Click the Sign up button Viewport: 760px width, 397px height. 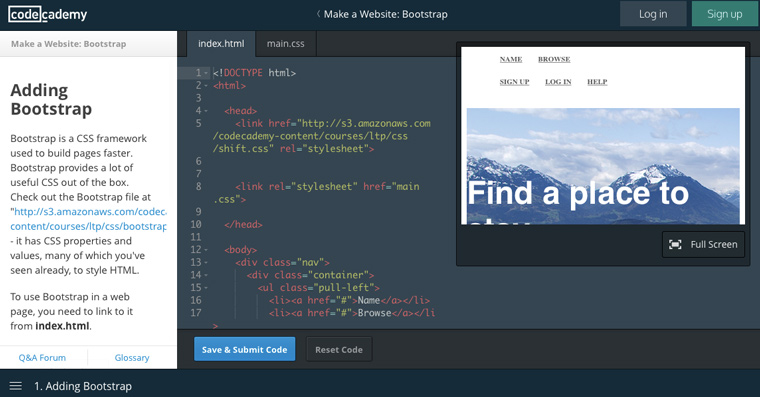(725, 14)
